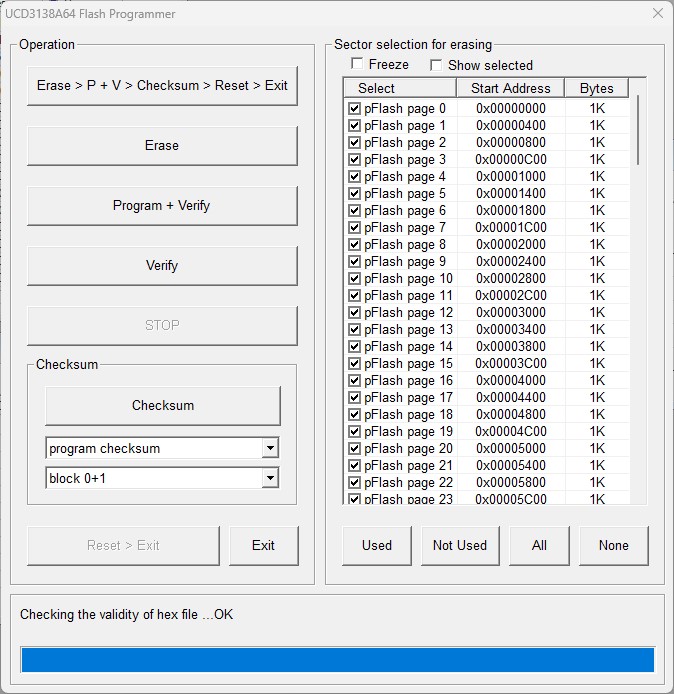674x694 pixels.
Task: Open the program checksum dropdown
Action: coord(270,448)
